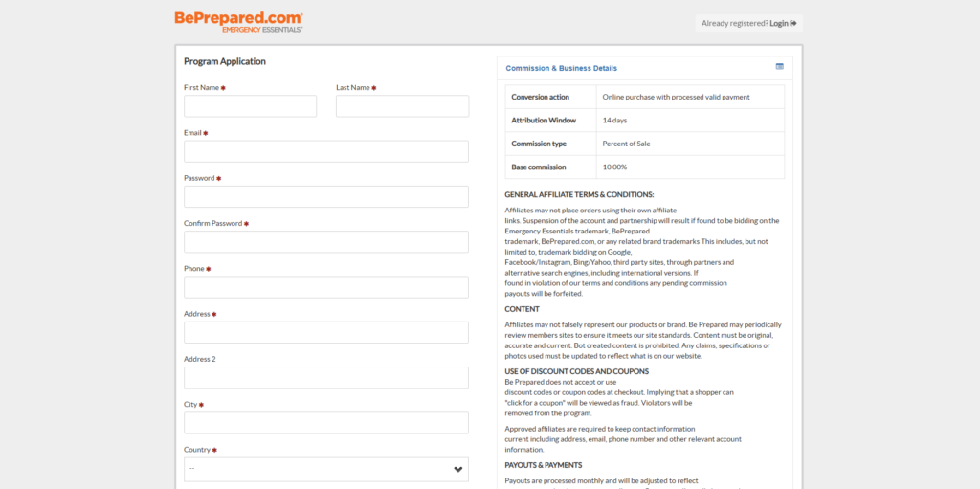
Task: Open the Commission & Business Details heading
Action: tap(561, 68)
